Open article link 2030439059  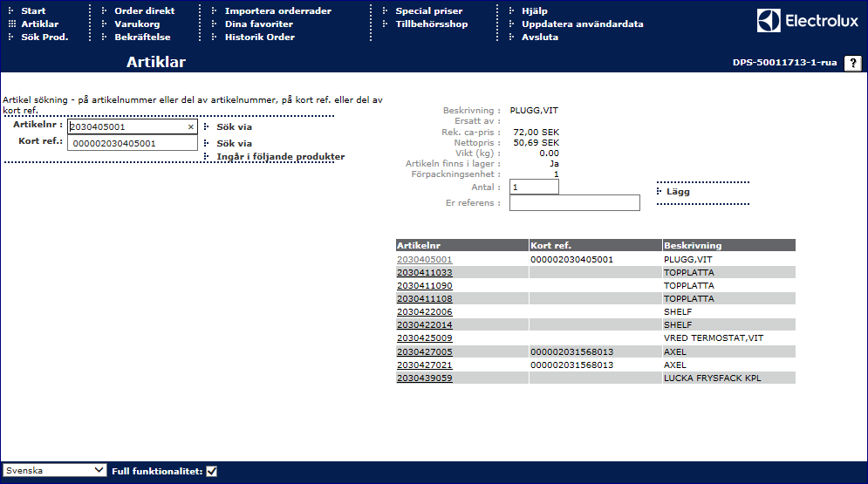point(424,378)
